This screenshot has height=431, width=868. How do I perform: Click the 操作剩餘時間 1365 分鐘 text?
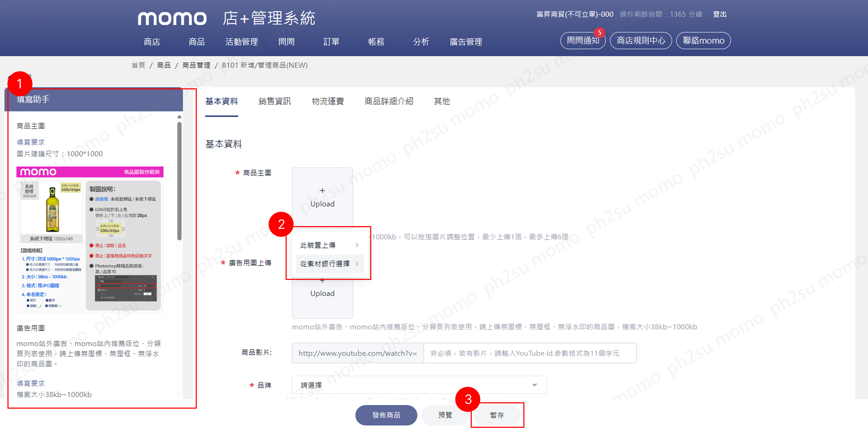click(x=661, y=14)
